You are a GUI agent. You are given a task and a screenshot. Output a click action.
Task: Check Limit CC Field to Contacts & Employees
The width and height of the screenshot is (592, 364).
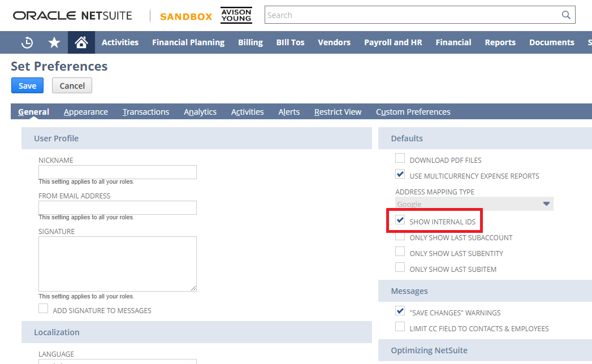400,327
